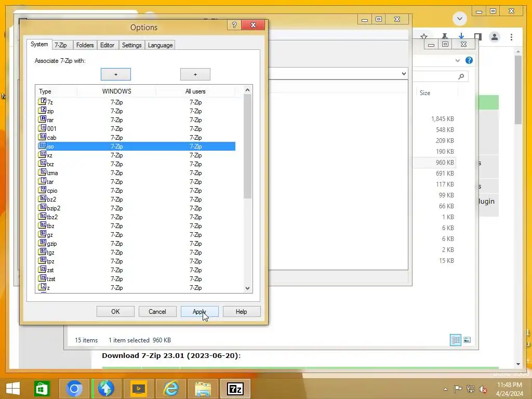532x399 pixels.
Task: Click the zip file type icon
Action: (x=42, y=110)
